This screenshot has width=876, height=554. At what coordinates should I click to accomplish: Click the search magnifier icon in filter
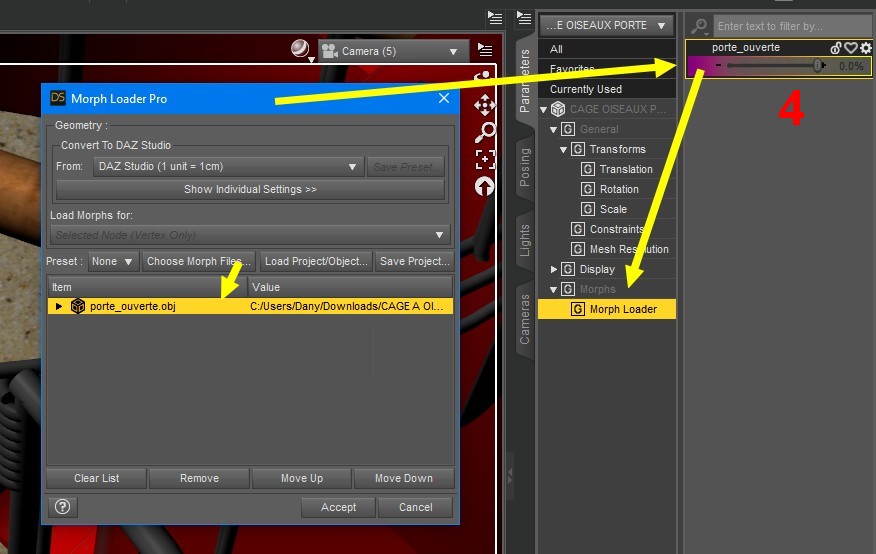coord(699,26)
